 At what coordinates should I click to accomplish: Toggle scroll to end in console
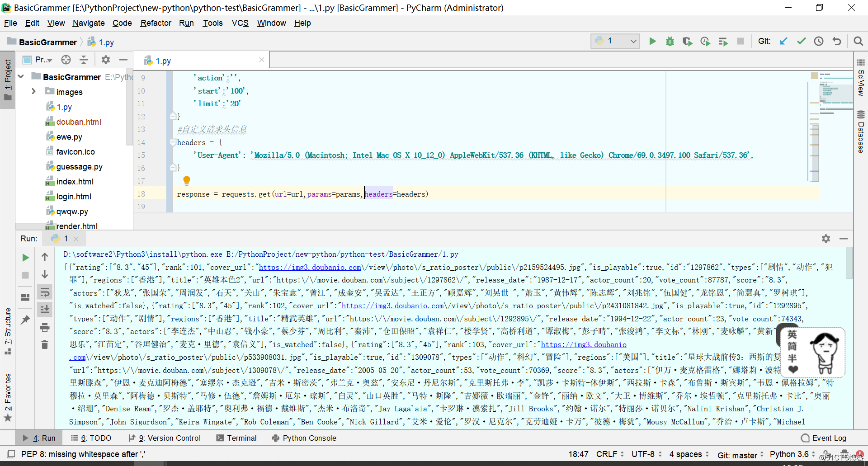coord(45,310)
